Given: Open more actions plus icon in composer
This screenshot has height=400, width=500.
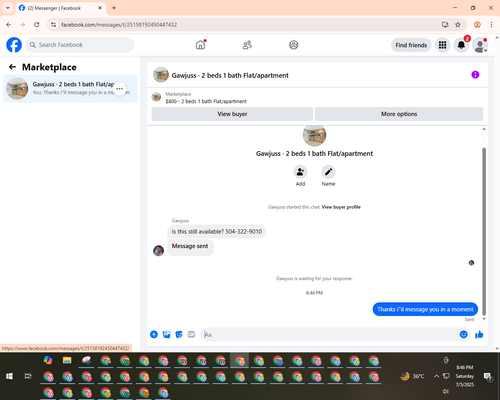Looking at the screenshot, I should pos(154,334).
